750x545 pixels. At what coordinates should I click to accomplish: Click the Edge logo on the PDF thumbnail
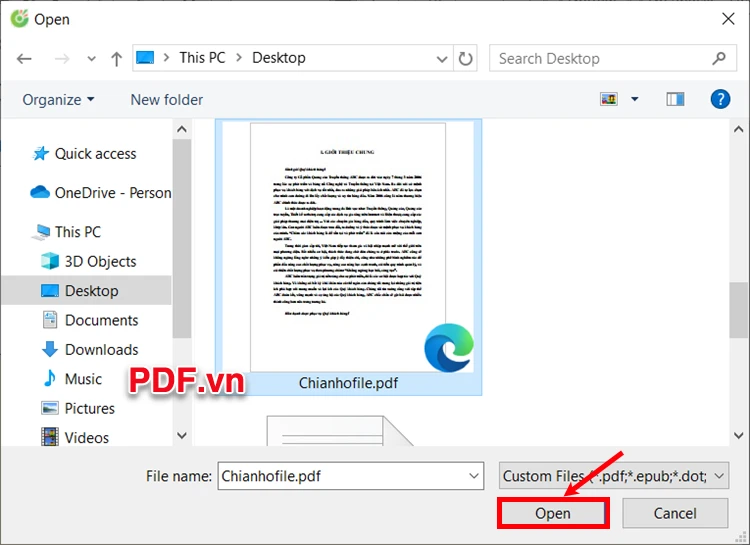coord(449,348)
